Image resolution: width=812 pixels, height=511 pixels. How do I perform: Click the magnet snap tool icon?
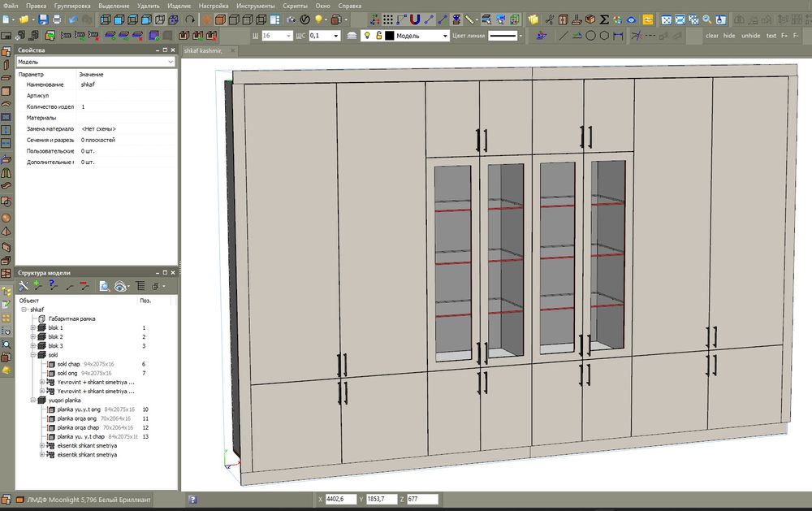point(414,19)
